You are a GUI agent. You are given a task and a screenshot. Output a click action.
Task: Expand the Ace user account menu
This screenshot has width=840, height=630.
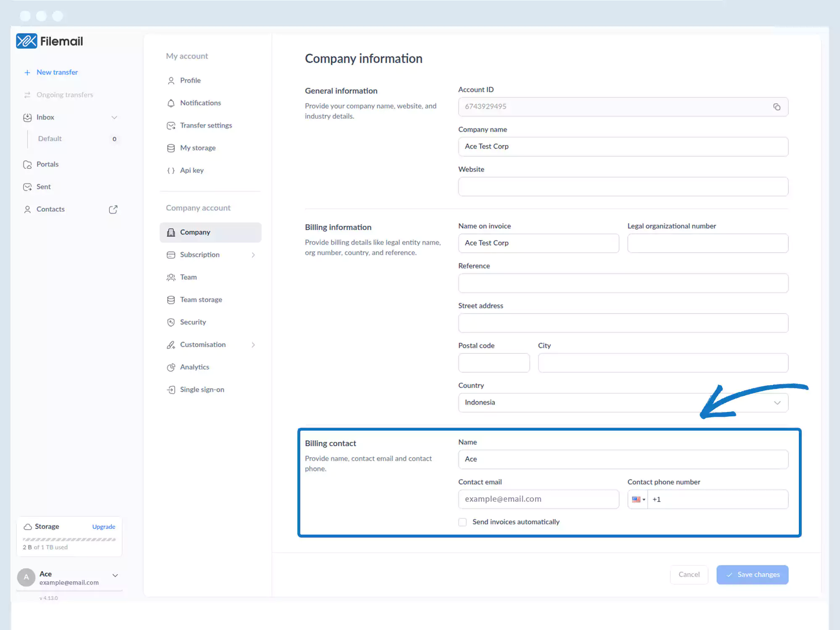[115, 575]
